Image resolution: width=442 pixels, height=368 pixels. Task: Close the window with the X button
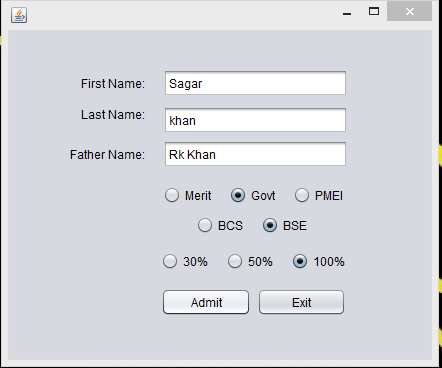click(x=409, y=11)
